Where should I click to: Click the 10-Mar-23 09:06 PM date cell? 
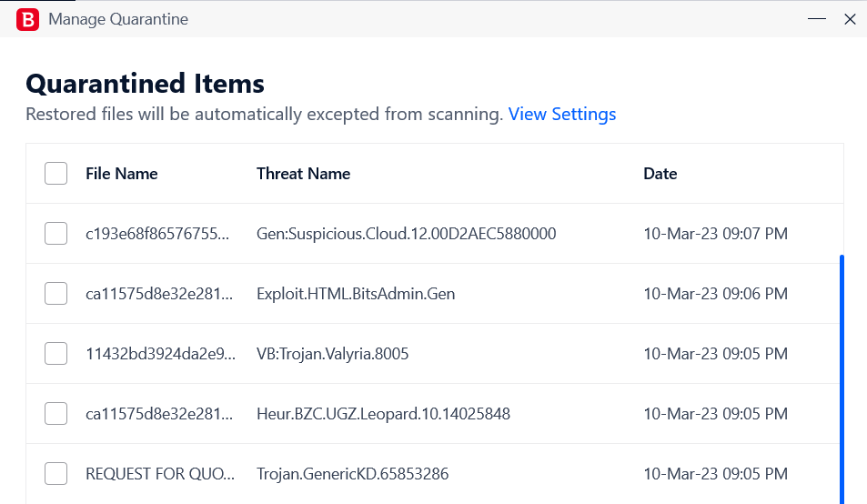715,294
